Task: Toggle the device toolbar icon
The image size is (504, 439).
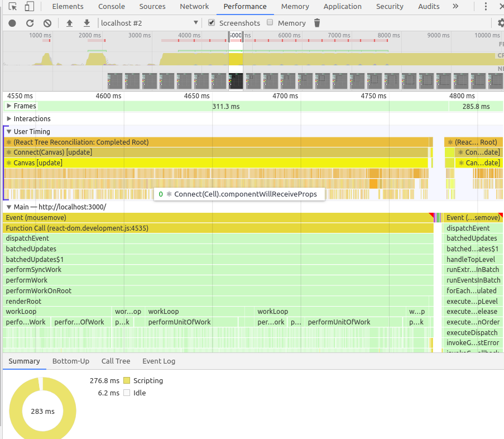Action: click(29, 7)
